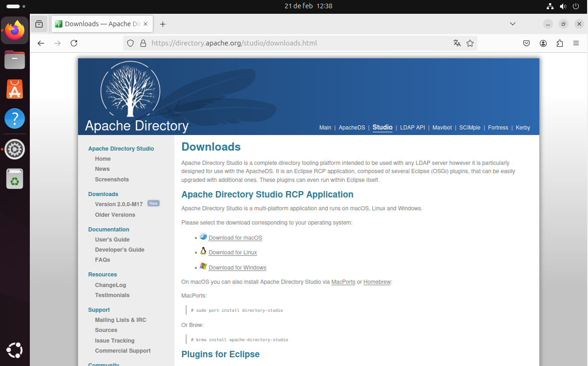
Task: Click the Firefox reload page icon
Action: click(74, 43)
